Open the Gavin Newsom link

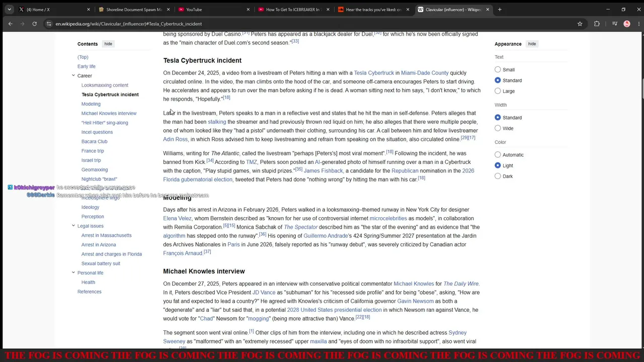(x=415, y=301)
